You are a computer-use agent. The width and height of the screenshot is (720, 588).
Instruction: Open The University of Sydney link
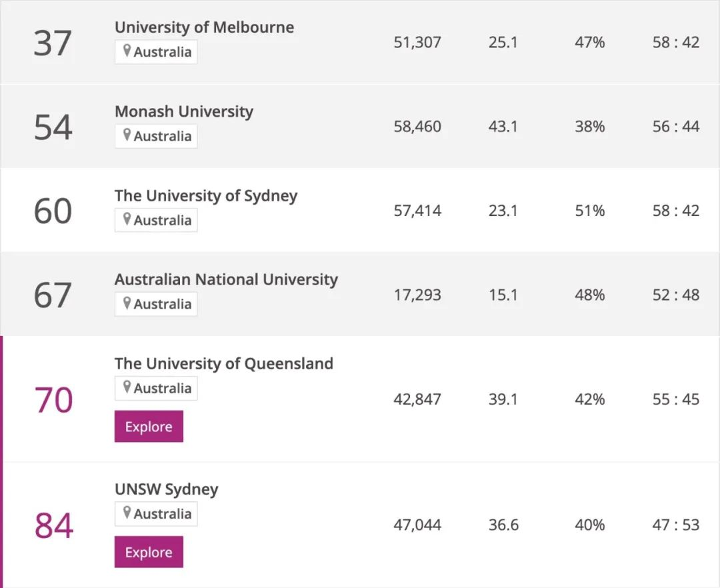(x=206, y=195)
